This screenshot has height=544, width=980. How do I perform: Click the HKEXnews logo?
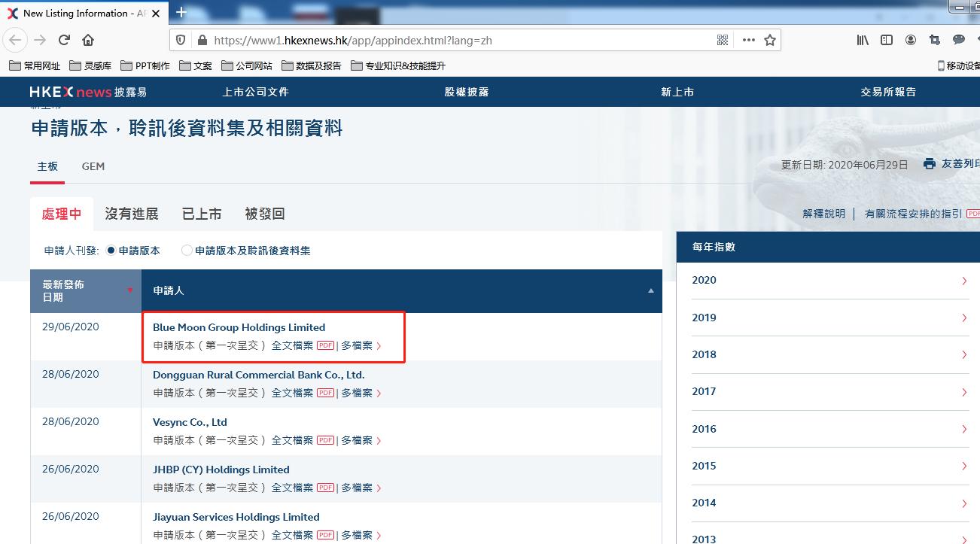click(x=88, y=92)
